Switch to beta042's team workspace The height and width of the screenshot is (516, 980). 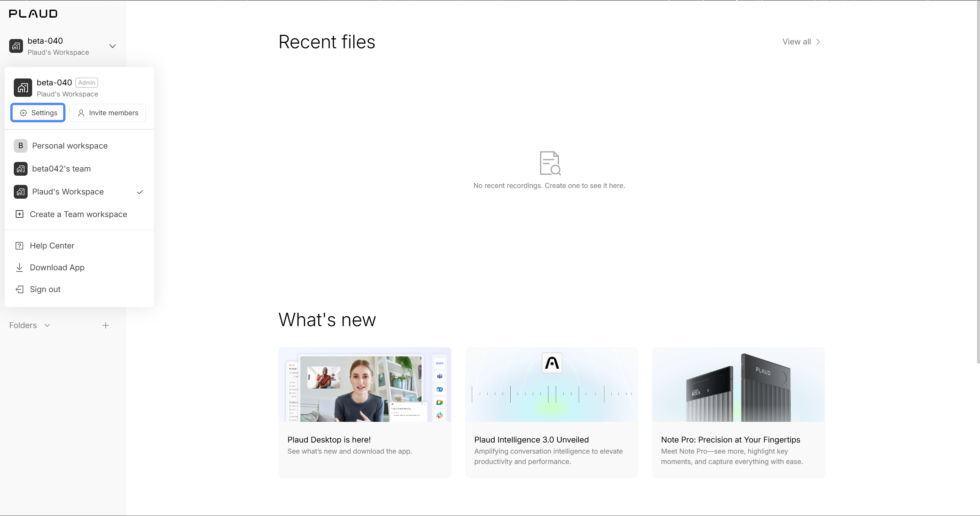(x=79, y=169)
